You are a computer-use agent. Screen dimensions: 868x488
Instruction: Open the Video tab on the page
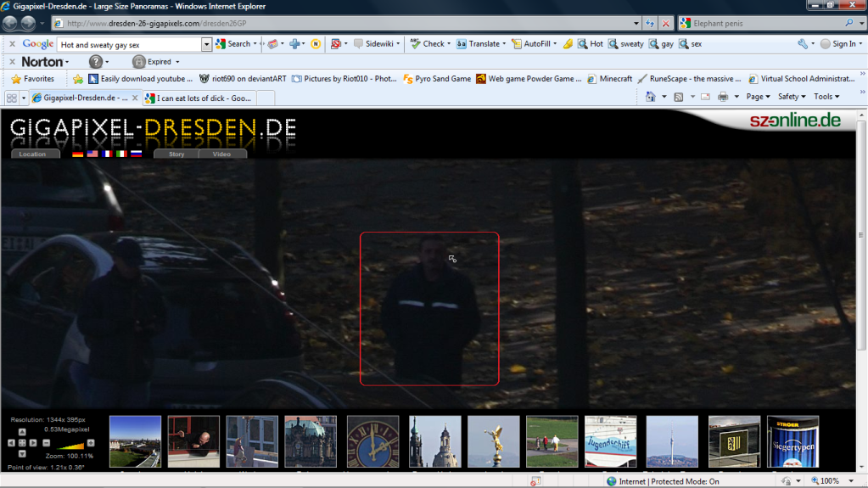click(x=222, y=154)
